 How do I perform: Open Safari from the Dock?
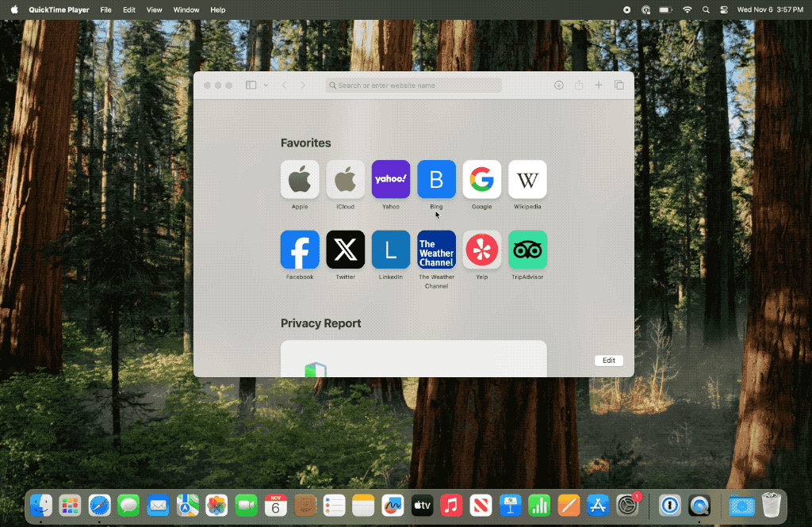click(x=99, y=506)
